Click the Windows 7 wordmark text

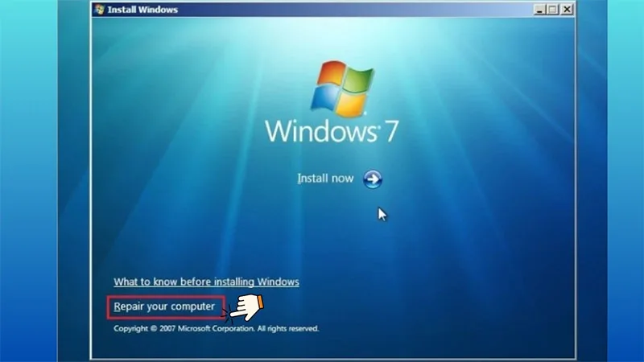pos(332,131)
